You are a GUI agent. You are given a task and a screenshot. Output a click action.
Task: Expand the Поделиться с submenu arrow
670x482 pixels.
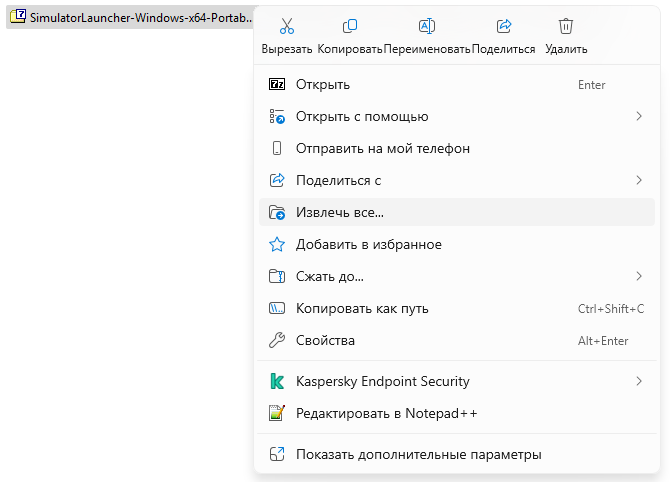coord(638,180)
